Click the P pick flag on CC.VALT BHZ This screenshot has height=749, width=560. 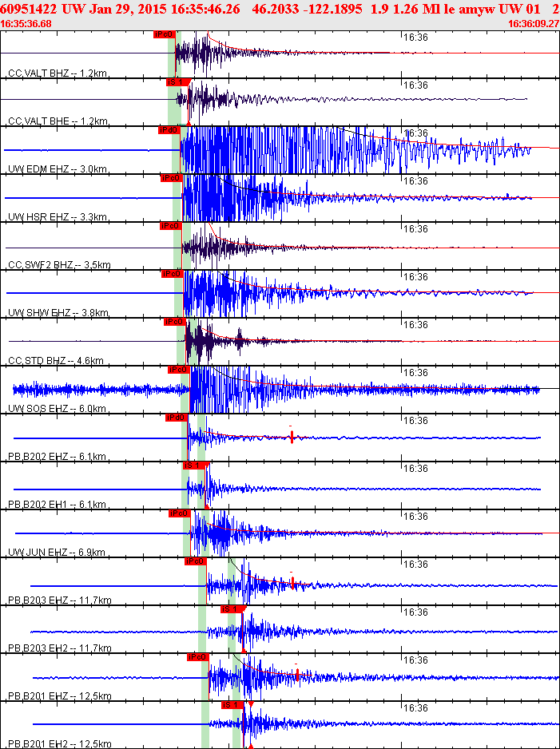pos(163,34)
